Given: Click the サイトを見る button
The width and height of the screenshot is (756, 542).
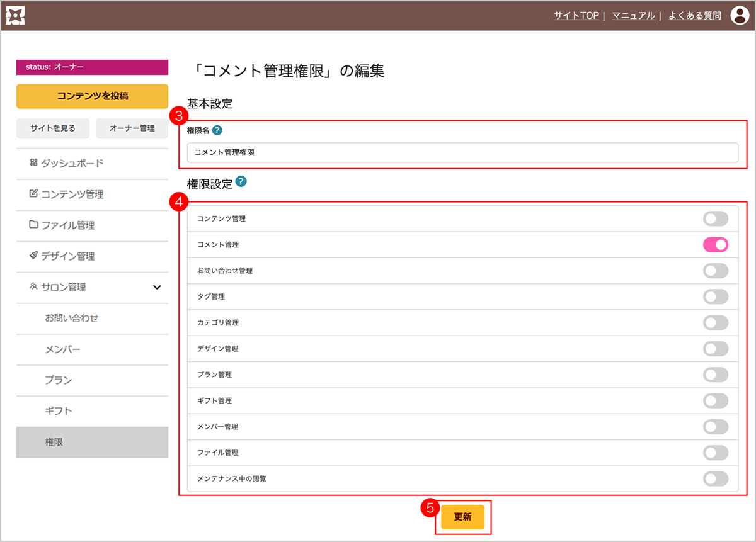Looking at the screenshot, I should coord(53,128).
